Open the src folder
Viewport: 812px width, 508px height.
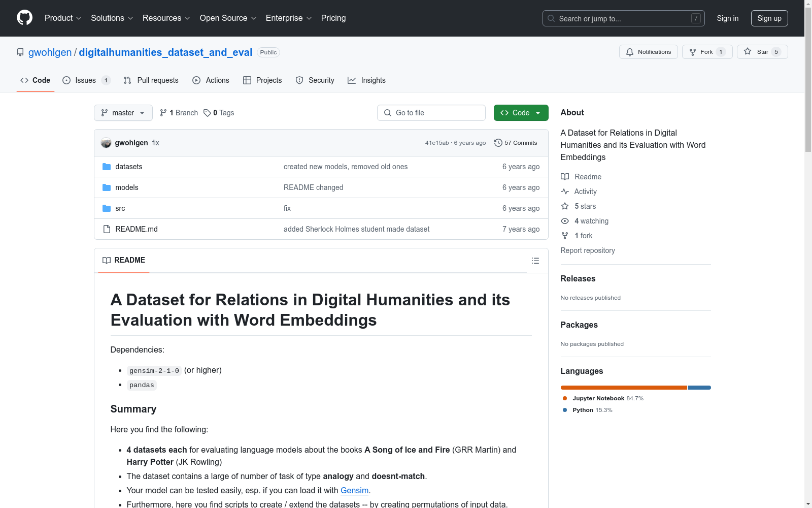[120, 208]
